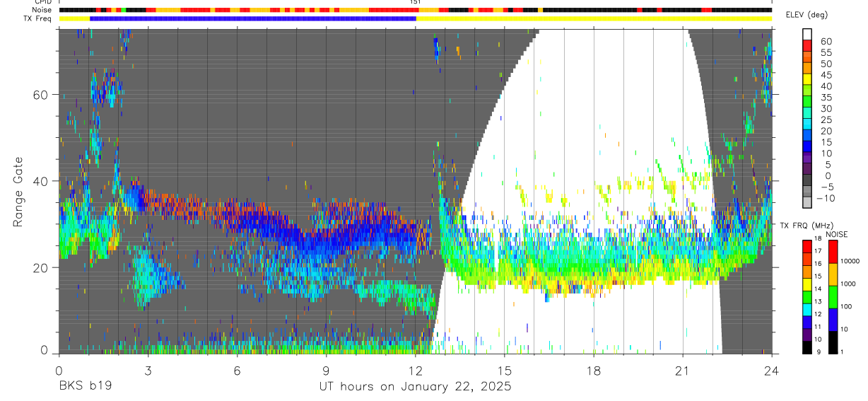Select the black bottom swatch of the TX FRQ legend
The width and height of the screenshot is (868, 401).
coord(807,347)
